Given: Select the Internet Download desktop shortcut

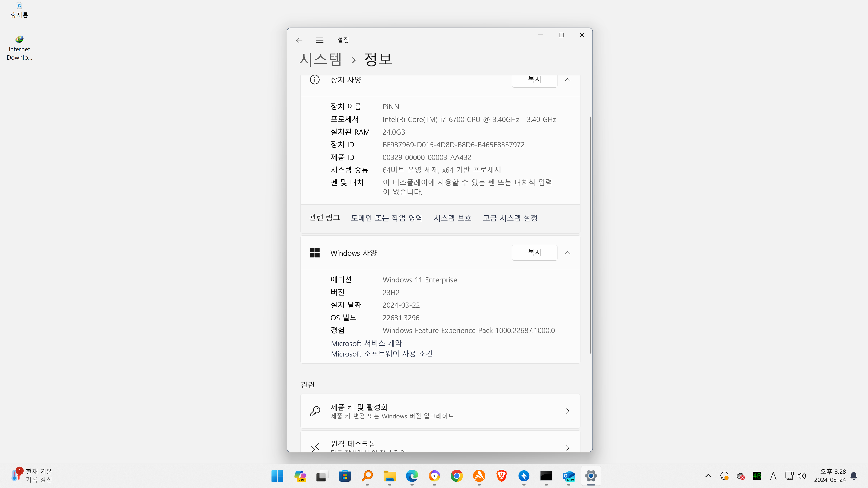Looking at the screenshot, I should tap(19, 48).
